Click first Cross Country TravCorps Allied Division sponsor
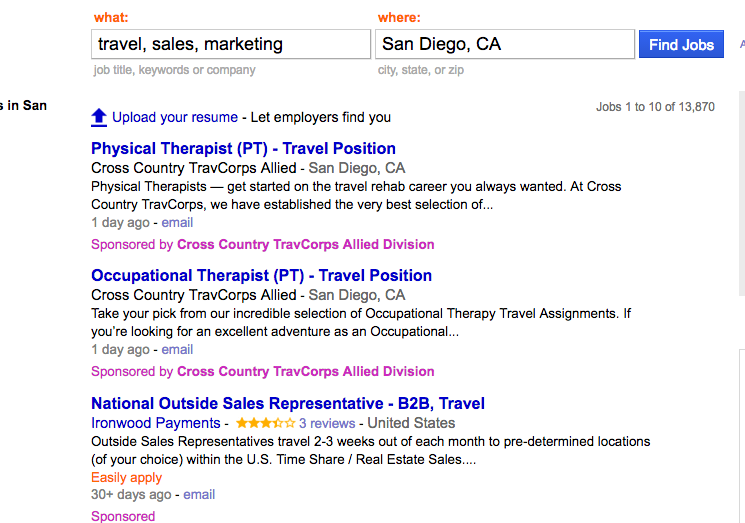The image size is (745, 523). click(306, 244)
